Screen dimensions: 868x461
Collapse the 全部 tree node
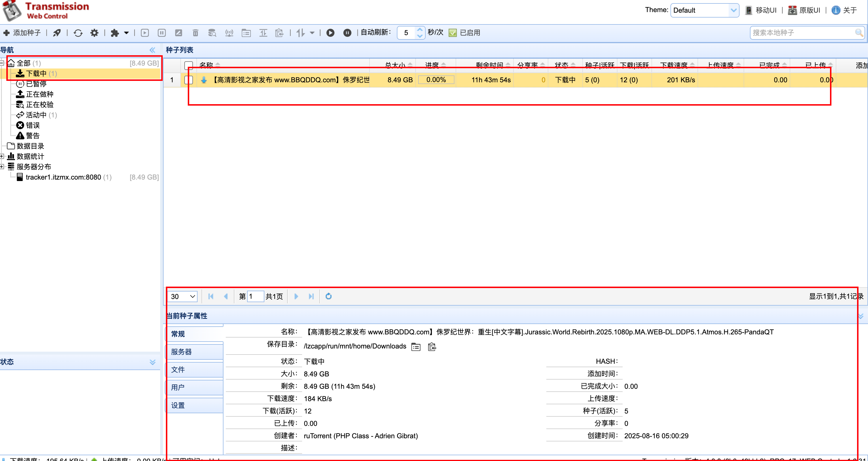point(2,63)
